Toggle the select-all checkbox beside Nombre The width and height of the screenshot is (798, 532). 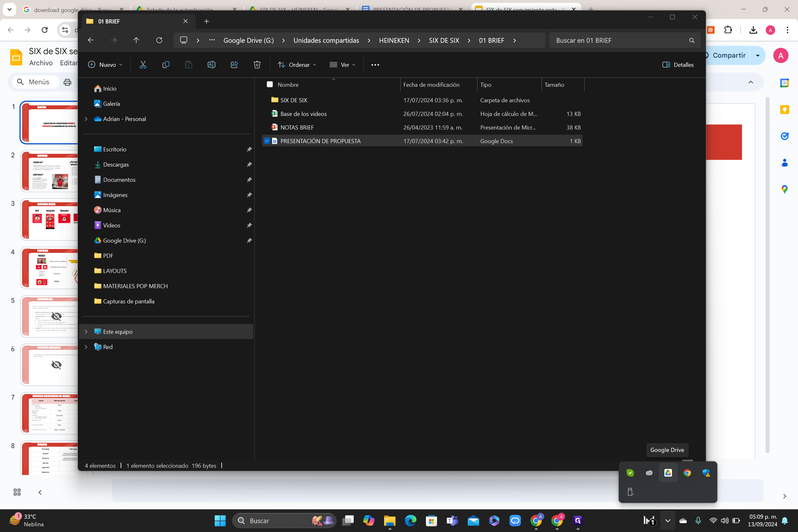pyautogui.click(x=270, y=85)
